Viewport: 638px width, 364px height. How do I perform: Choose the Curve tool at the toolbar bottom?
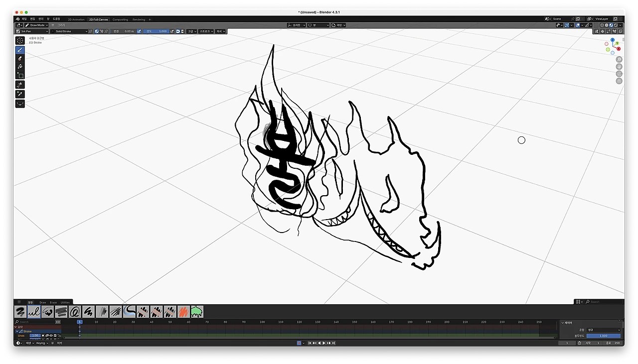point(20,104)
